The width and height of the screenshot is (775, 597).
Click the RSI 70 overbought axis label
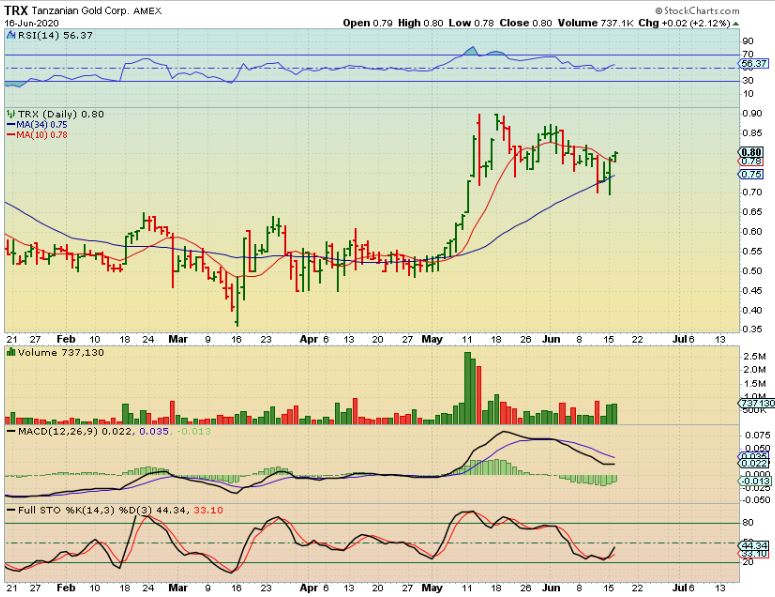[x=748, y=54]
